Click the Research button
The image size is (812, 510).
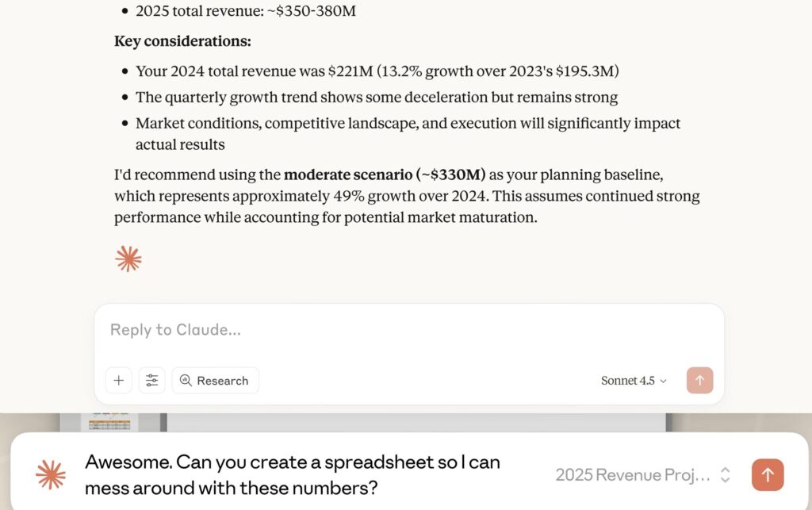point(215,381)
